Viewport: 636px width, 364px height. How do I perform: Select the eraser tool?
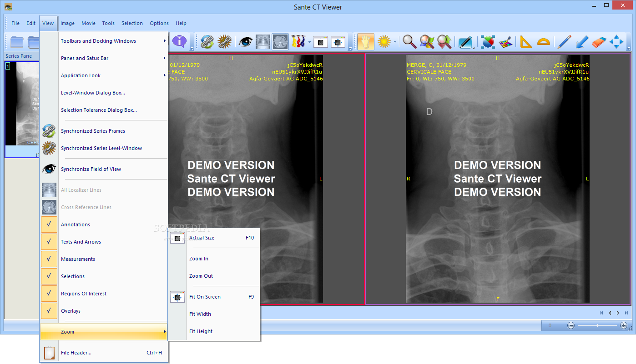tap(599, 42)
